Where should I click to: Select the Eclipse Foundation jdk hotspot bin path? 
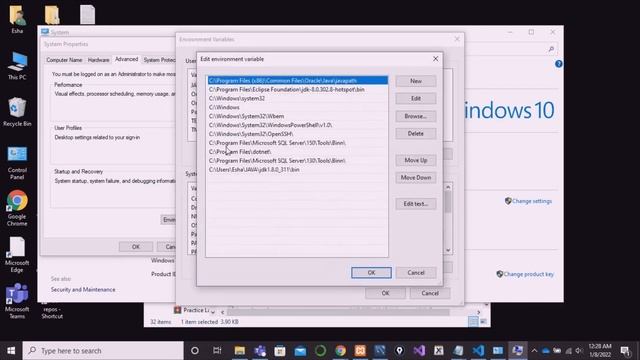298,89
